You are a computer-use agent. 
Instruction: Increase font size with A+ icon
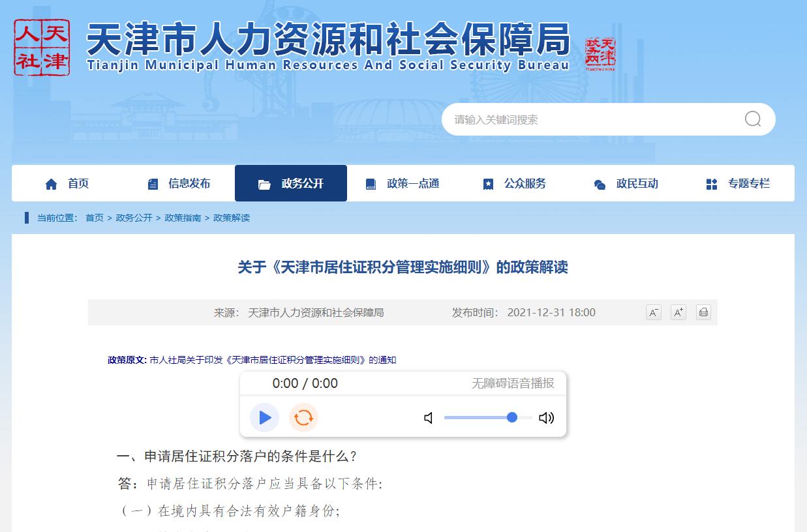point(678,312)
